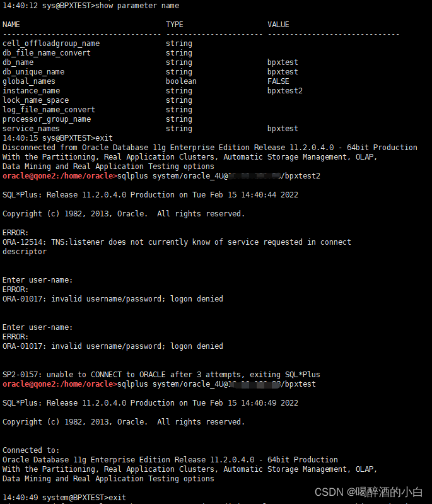The height and width of the screenshot is (504, 432).
Task: Click the FALSE value for global_names
Action: (x=278, y=81)
